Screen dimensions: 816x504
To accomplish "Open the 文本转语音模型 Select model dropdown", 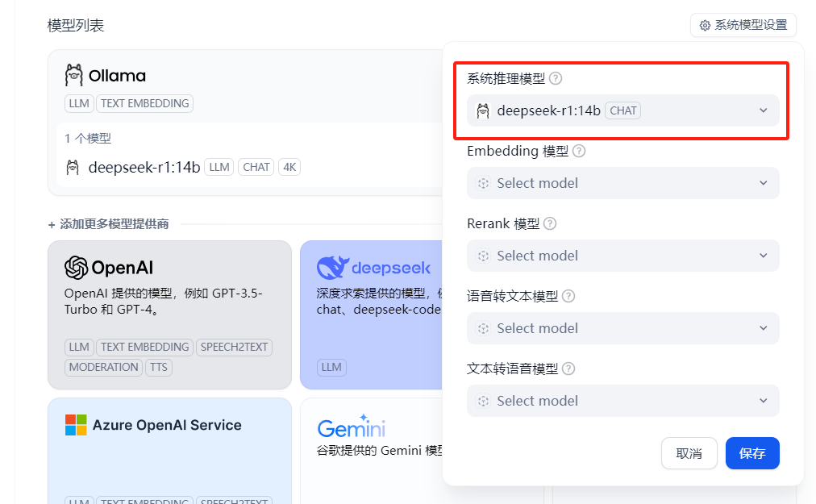I will tap(623, 401).
